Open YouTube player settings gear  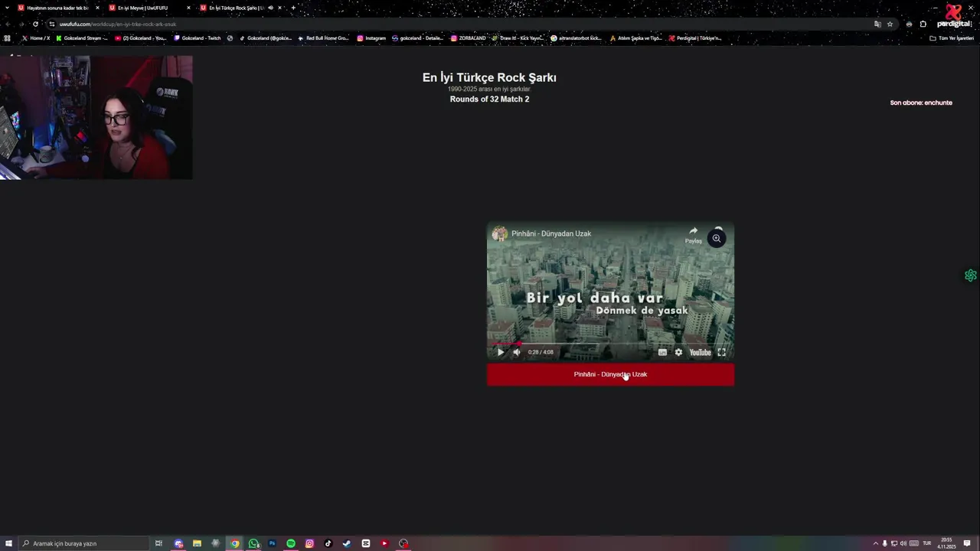point(678,352)
